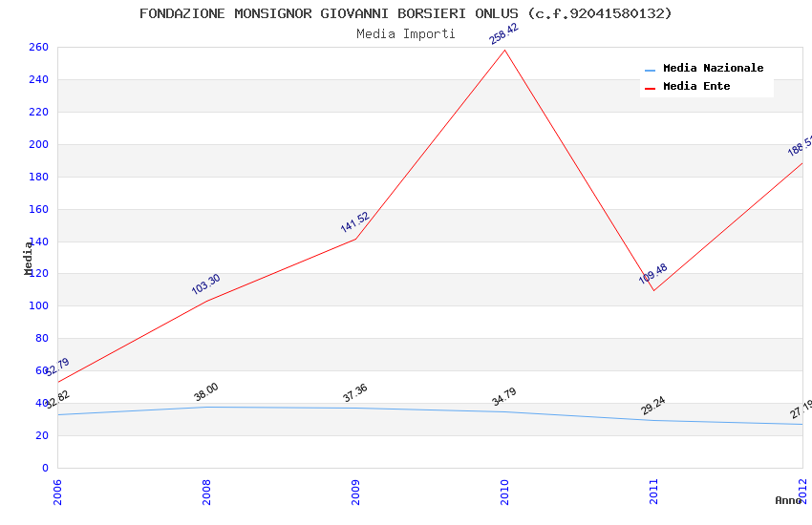
Task: Click the Anno axis title
Action: pos(788,500)
